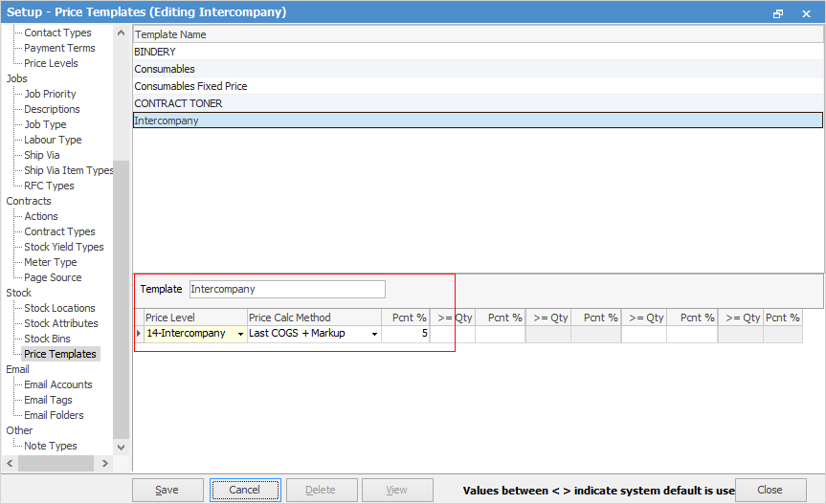Click the row indicator arrow beside 14-Intercompany

[139, 334]
